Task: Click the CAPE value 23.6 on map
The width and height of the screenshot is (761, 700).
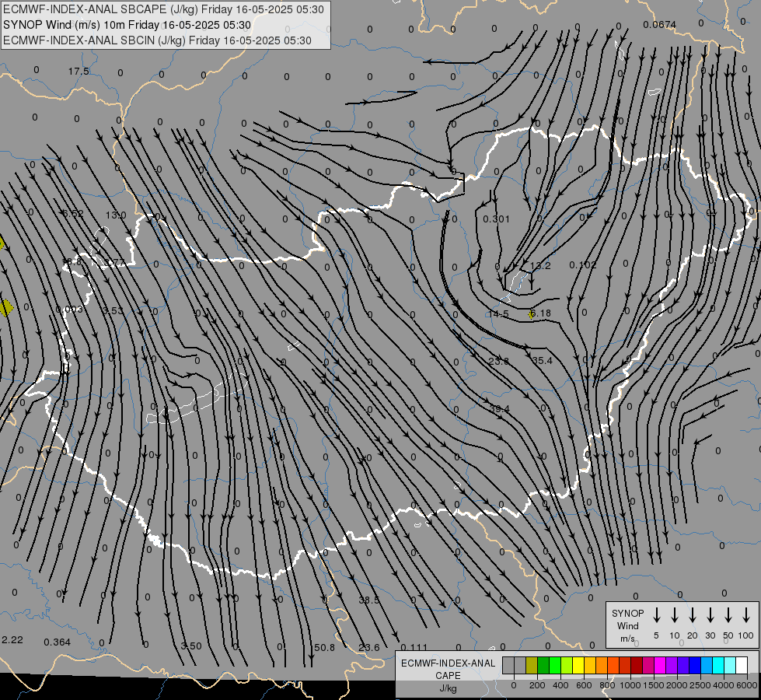Action: coord(369,648)
